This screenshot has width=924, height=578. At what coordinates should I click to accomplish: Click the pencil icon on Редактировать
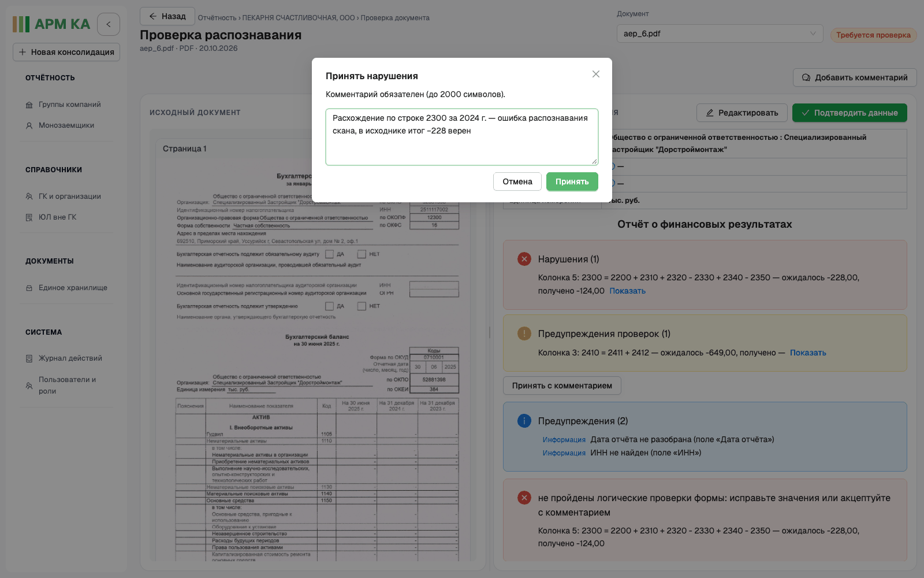click(710, 113)
